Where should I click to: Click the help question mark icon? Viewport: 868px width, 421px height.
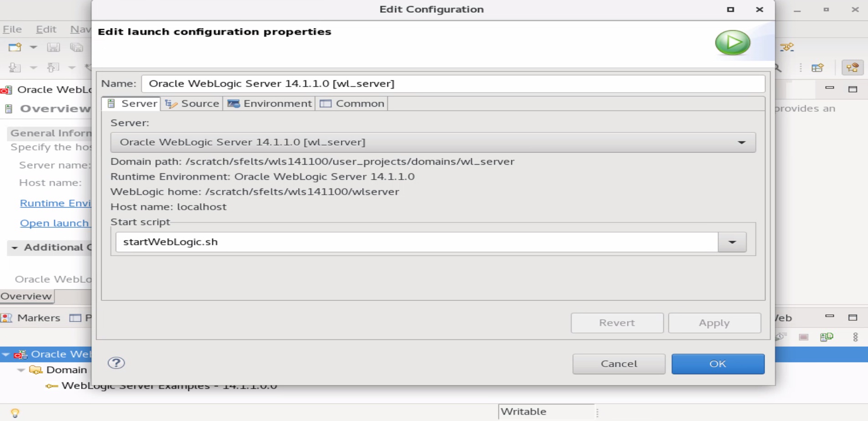point(116,363)
